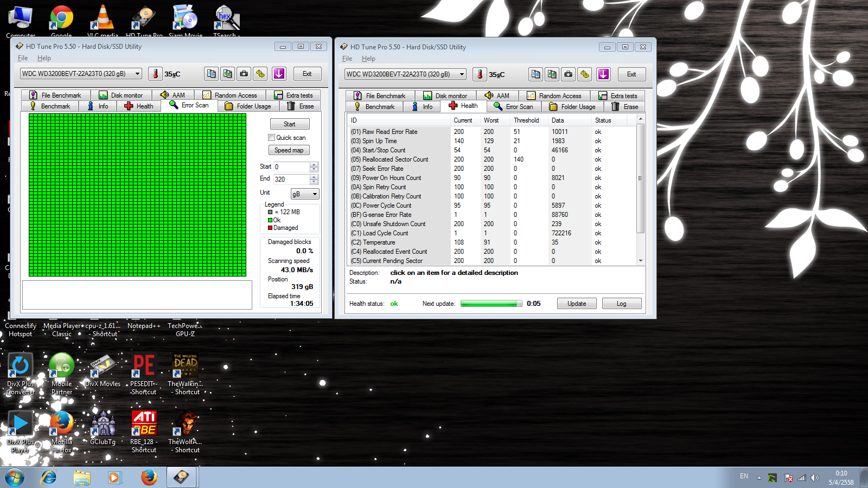Click the Update button in the Health window
Viewport: 868px width, 488px height.
pos(577,304)
